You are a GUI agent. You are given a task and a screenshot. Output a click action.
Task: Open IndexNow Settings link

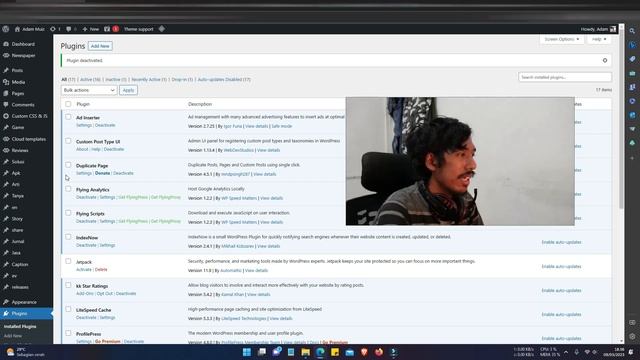click(107, 245)
